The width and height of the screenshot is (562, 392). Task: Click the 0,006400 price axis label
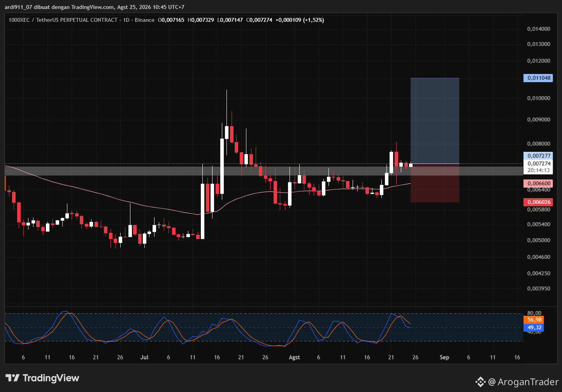pos(539,190)
